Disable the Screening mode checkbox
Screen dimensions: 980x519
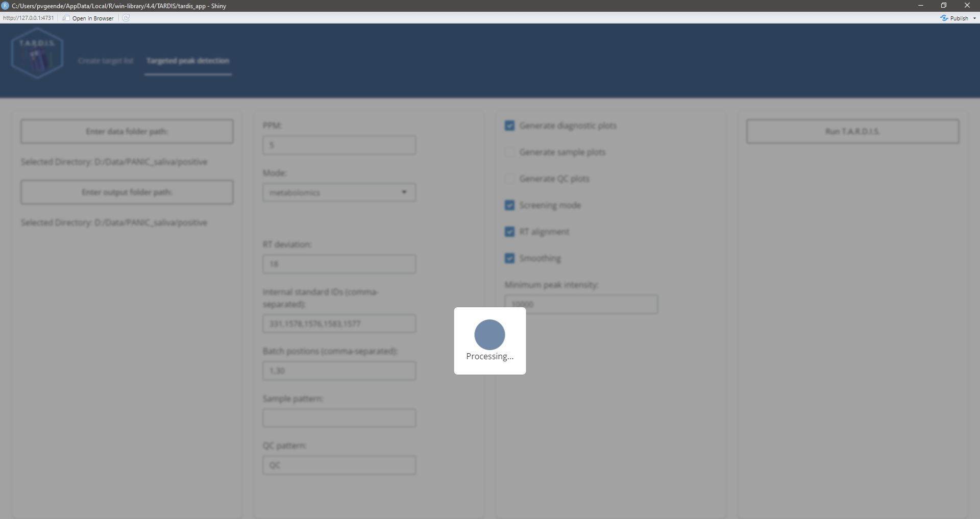coord(509,205)
